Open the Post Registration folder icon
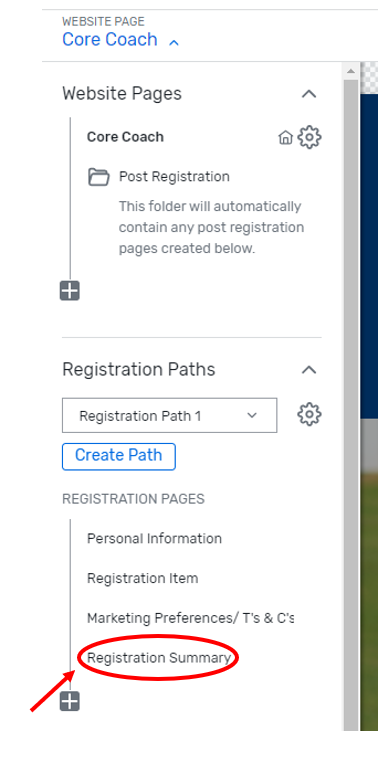The width and height of the screenshot is (390, 763). click(99, 177)
